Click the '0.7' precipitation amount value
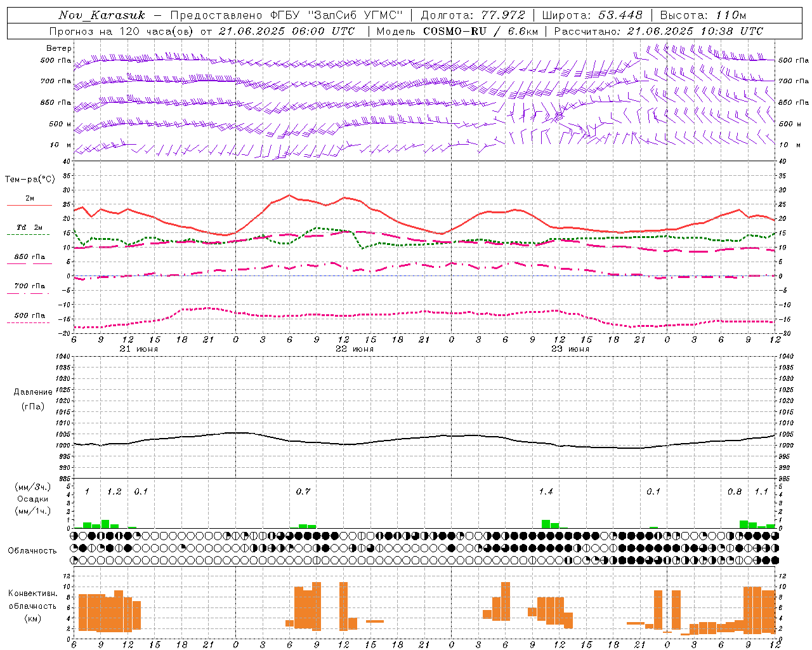The width and height of the screenshot is (812, 650). (303, 492)
